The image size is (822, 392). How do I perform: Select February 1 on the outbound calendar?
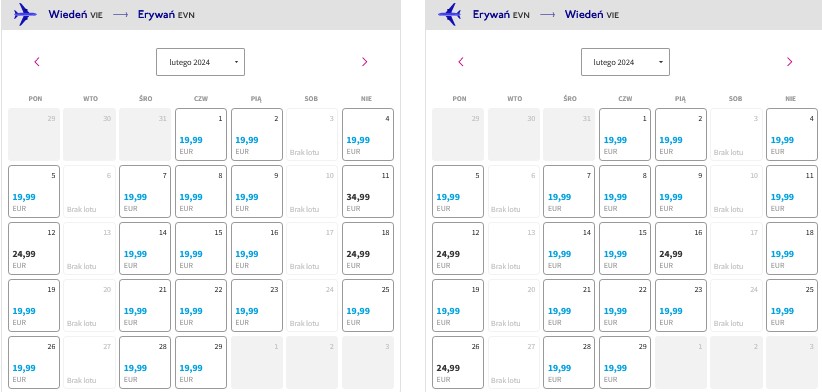(x=201, y=134)
